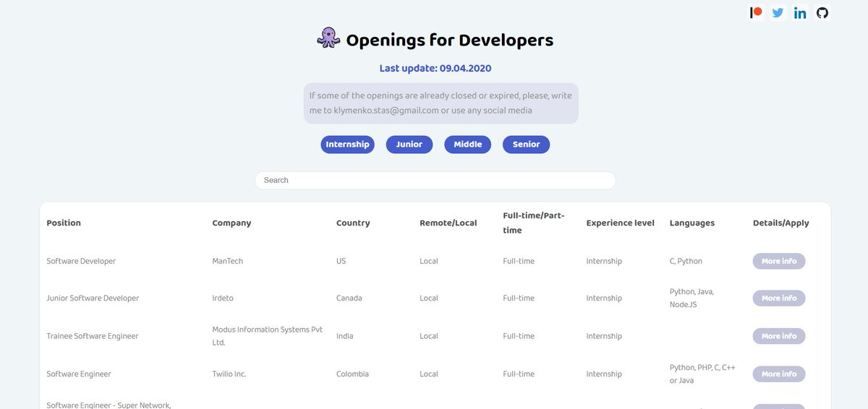Image resolution: width=868 pixels, height=409 pixels.
Task: Select the 'Twilio Inc.' company cell
Action: [230, 374]
